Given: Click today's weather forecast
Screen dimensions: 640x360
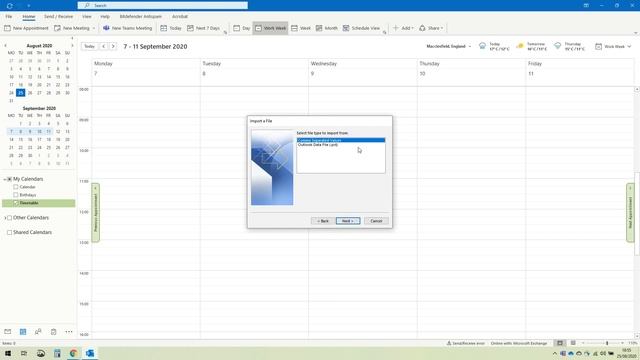Looking at the screenshot, I should coord(494,46).
